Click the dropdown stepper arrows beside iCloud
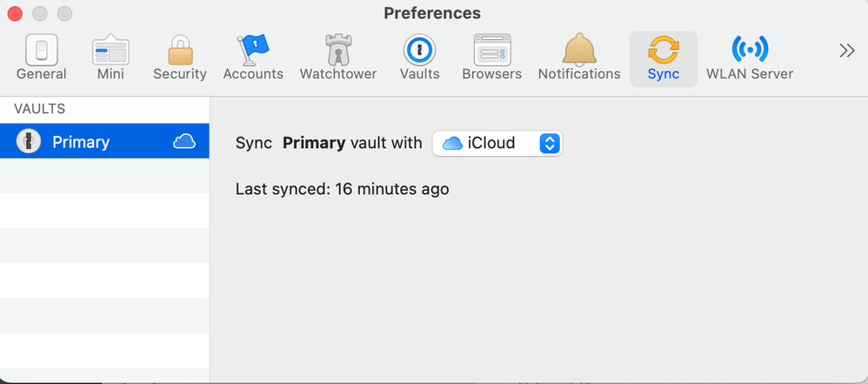 click(x=550, y=144)
